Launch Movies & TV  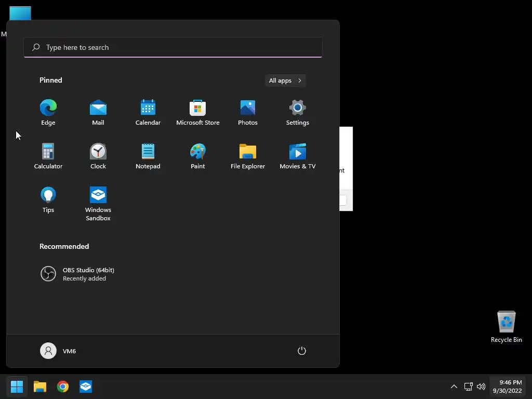point(298,156)
